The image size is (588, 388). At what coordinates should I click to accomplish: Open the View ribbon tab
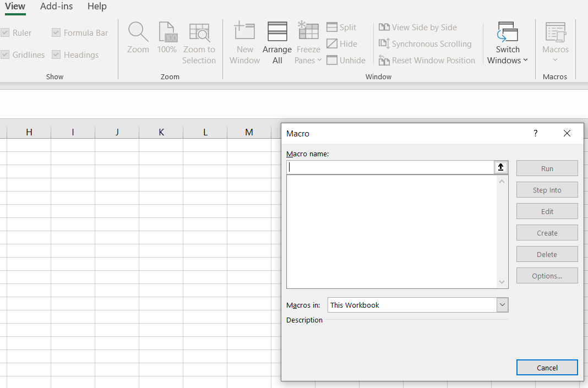15,7
